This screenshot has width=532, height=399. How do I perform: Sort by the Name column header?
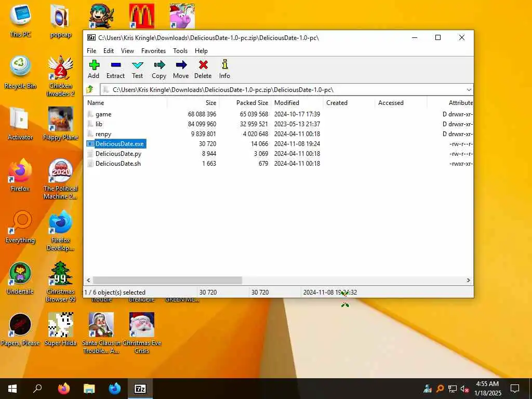click(125, 103)
